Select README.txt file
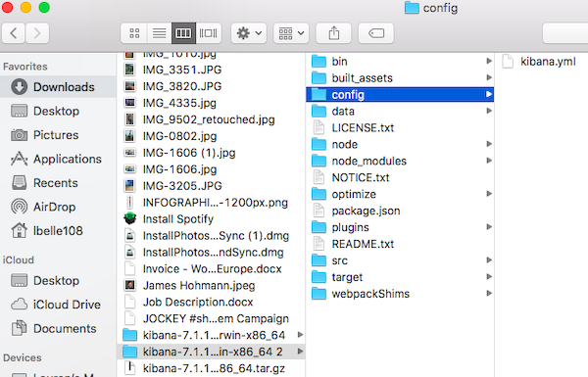This screenshot has width=588, height=377. coord(400,244)
